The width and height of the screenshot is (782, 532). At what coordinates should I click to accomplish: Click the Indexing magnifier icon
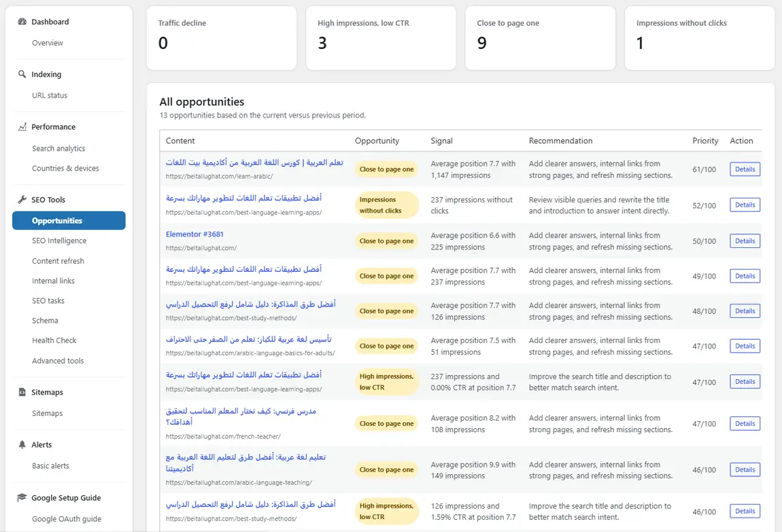click(x=22, y=74)
